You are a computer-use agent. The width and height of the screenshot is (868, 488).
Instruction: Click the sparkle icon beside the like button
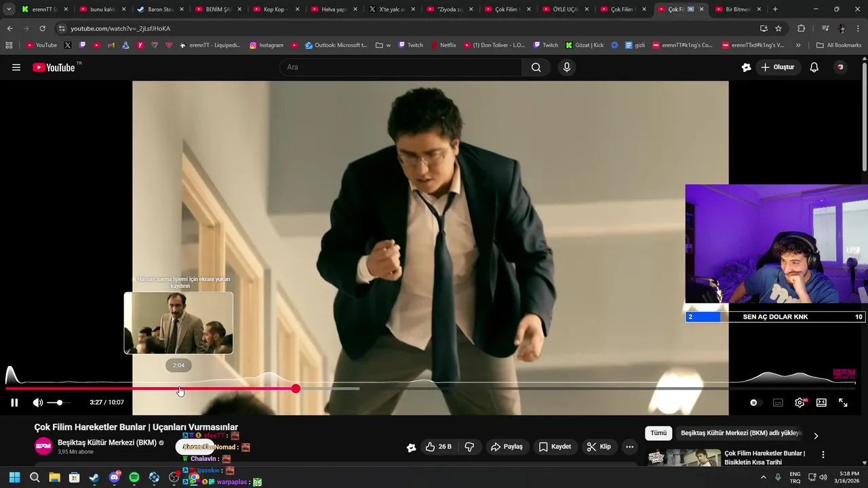click(411, 447)
